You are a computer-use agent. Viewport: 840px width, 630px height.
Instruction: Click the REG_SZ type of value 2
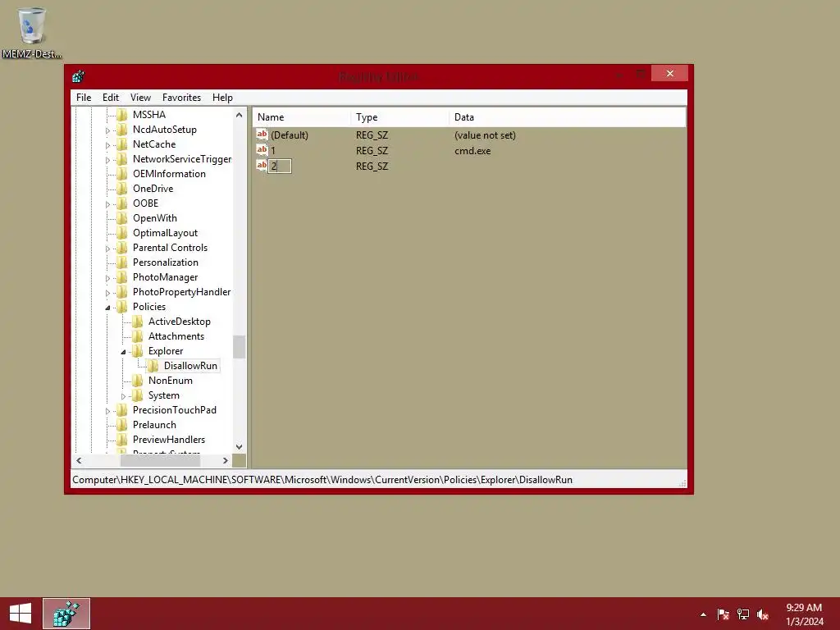click(x=372, y=166)
